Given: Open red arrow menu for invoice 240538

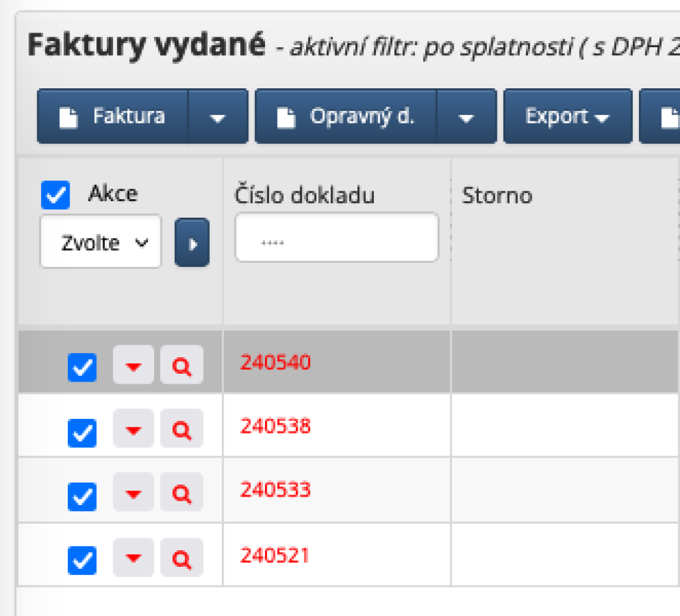Looking at the screenshot, I should click(x=133, y=429).
